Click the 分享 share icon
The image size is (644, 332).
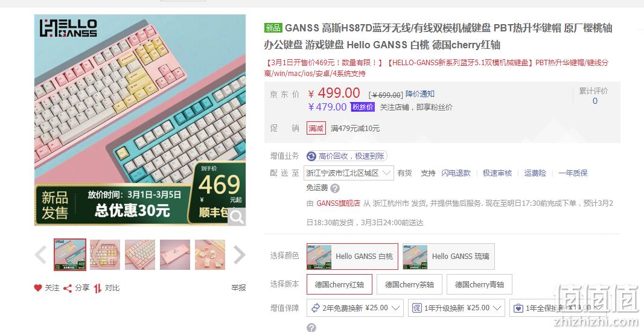coord(68,288)
